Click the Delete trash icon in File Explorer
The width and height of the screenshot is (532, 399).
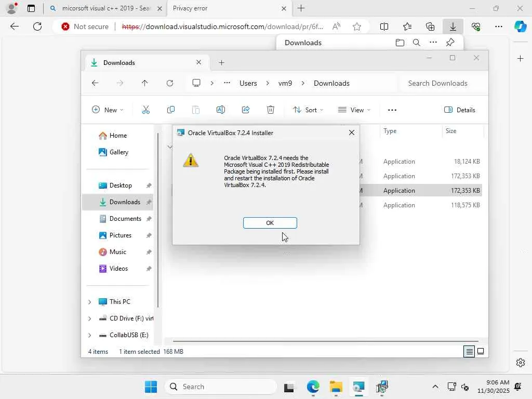270,110
